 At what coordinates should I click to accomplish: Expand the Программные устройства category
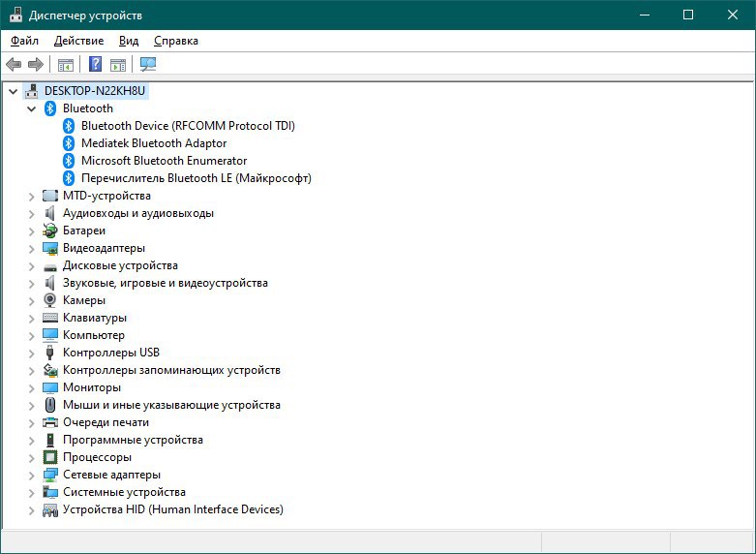click(x=32, y=440)
